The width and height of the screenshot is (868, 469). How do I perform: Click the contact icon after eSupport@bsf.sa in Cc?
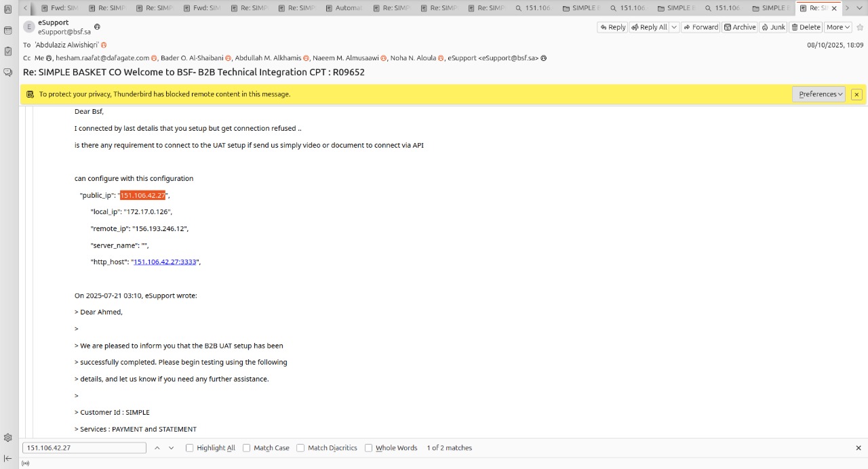[x=544, y=58]
